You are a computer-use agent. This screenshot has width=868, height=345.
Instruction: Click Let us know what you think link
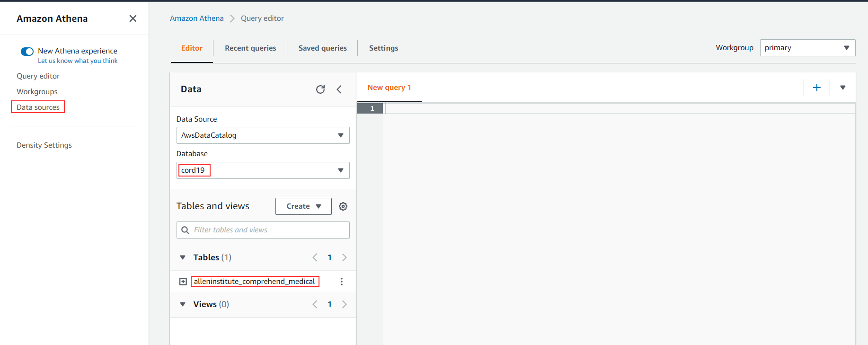click(x=78, y=61)
